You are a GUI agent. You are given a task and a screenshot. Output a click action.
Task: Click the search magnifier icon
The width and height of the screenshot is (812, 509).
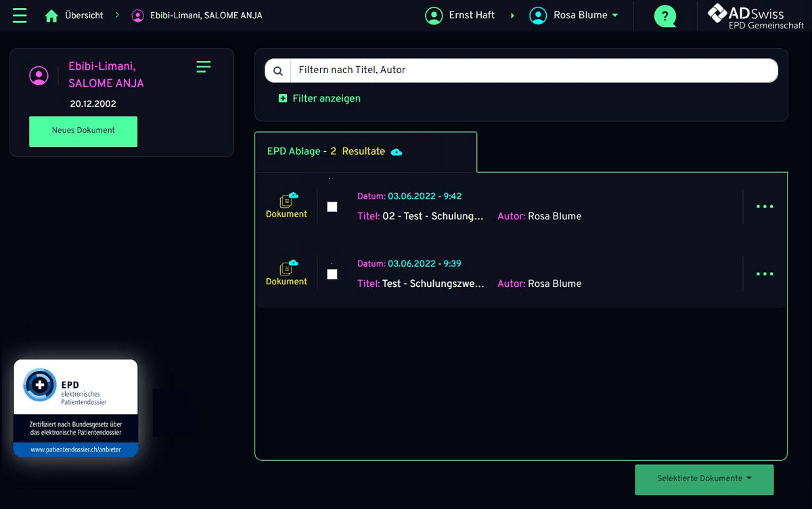pyautogui.click(x=277, y=70)
